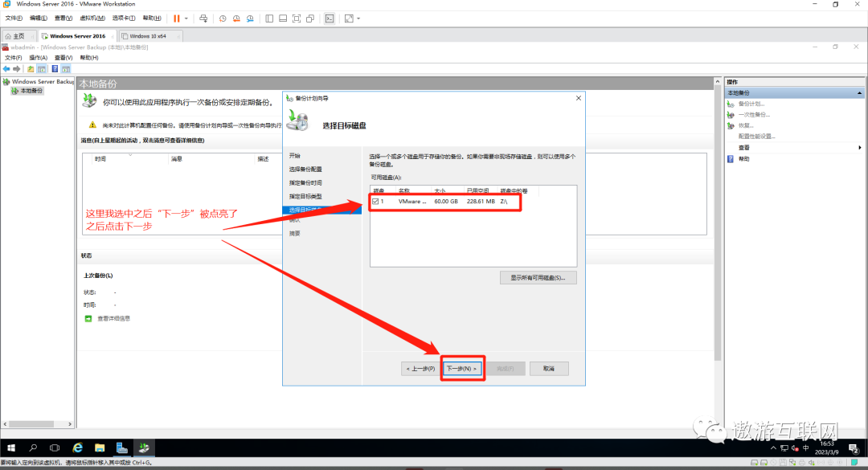Open VMware 编辑(E) menu
Viewport: 868px width, 470px height.
pyautogui.click(x=39, y=18)
